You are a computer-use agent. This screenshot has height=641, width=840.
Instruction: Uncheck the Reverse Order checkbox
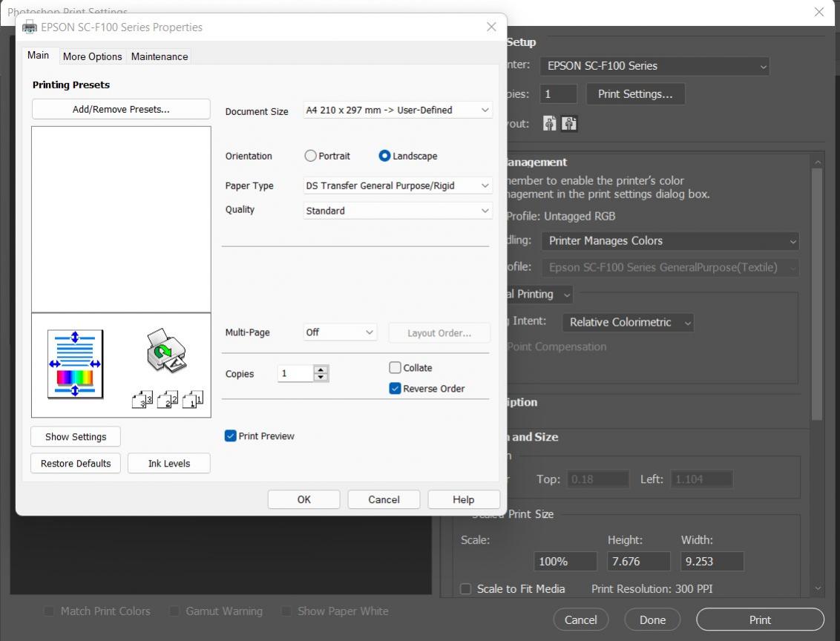pos(395,388)
